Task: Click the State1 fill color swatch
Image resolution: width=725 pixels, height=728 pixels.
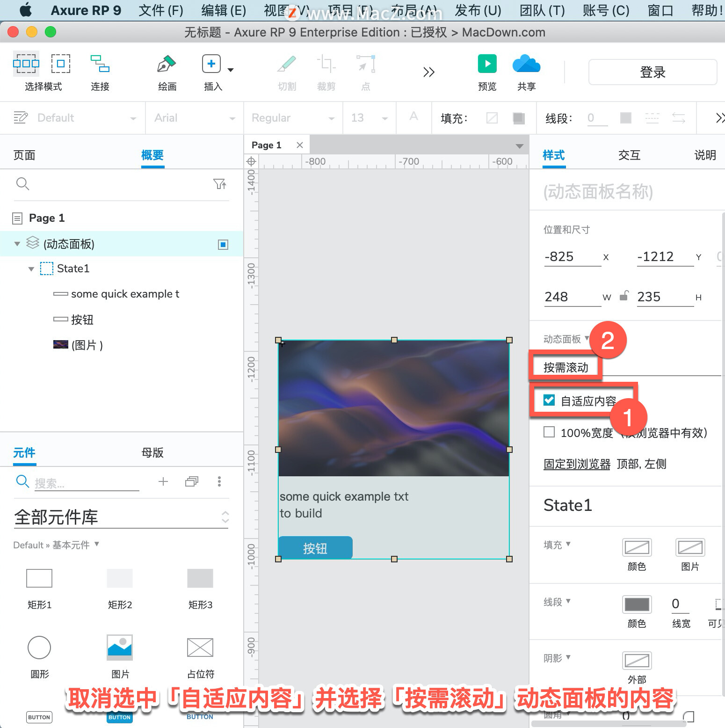Action: pos(637,547)
